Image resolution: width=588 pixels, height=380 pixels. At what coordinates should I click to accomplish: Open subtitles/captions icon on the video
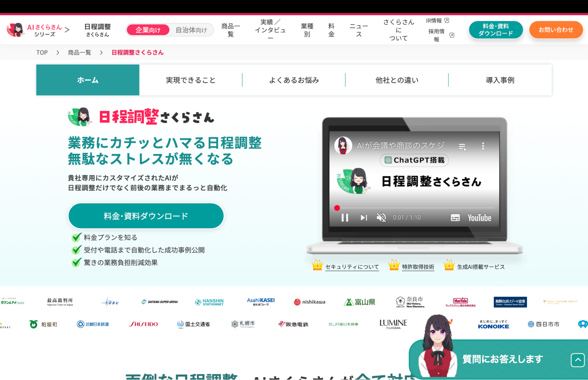click(455, 217)
